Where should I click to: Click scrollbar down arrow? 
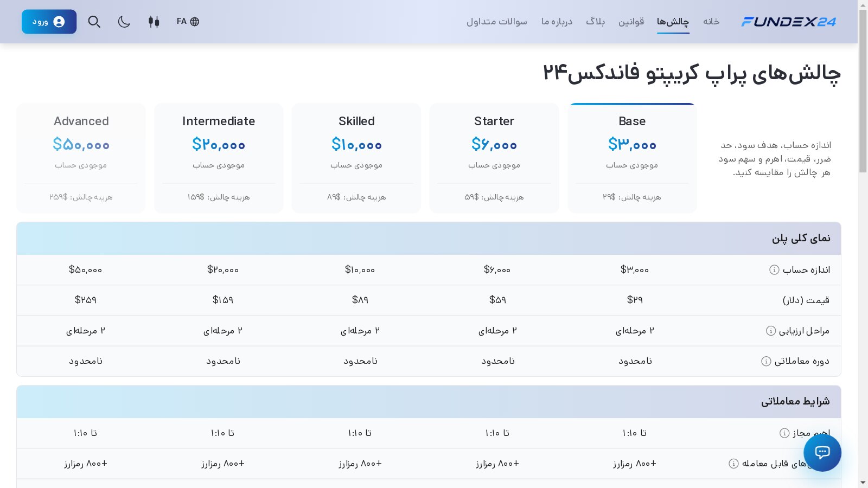click(x=863, y=483)
